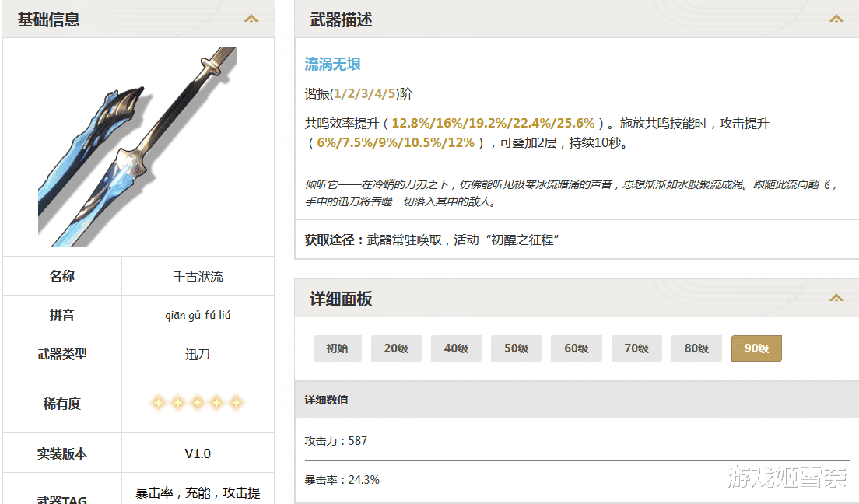Click the highlighted 90级 tab
This screenshot has width=859, height=504.
tap(756, 348)
